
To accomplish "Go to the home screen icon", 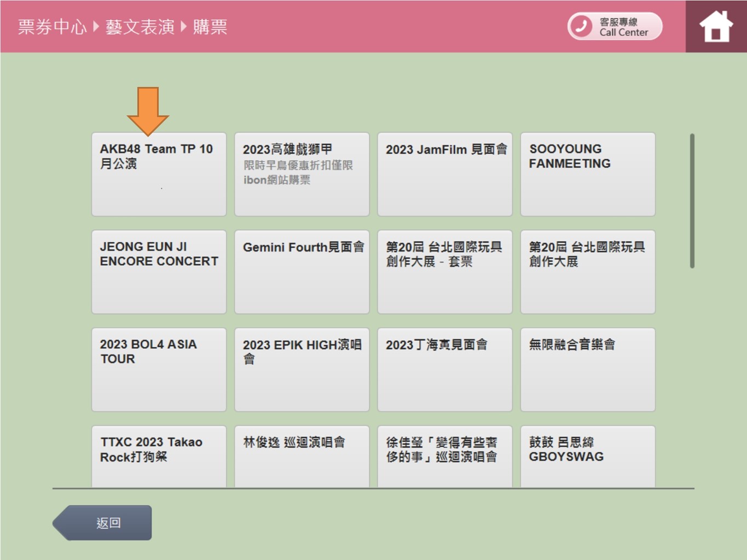I will pyautogui.click(x=716, y=26).
